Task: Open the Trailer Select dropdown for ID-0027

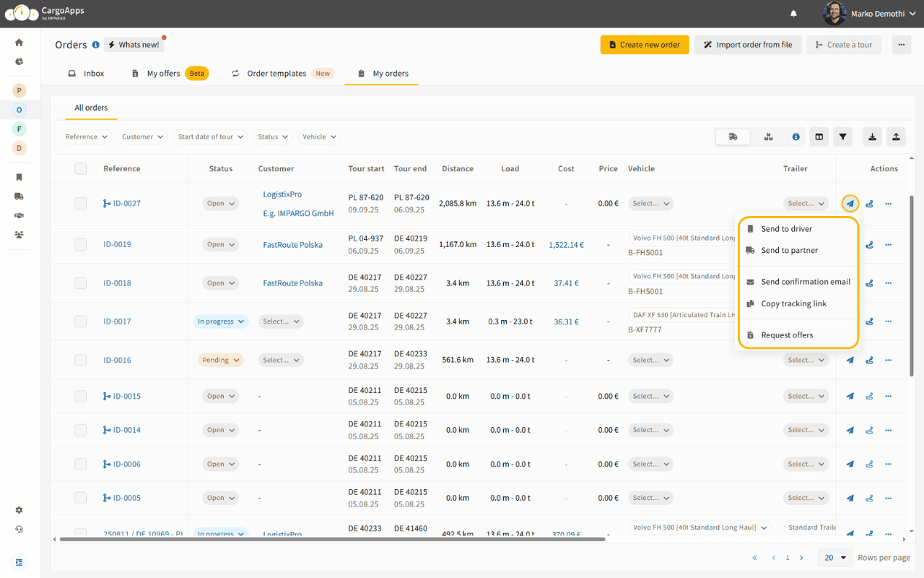Action: (806, 203)
